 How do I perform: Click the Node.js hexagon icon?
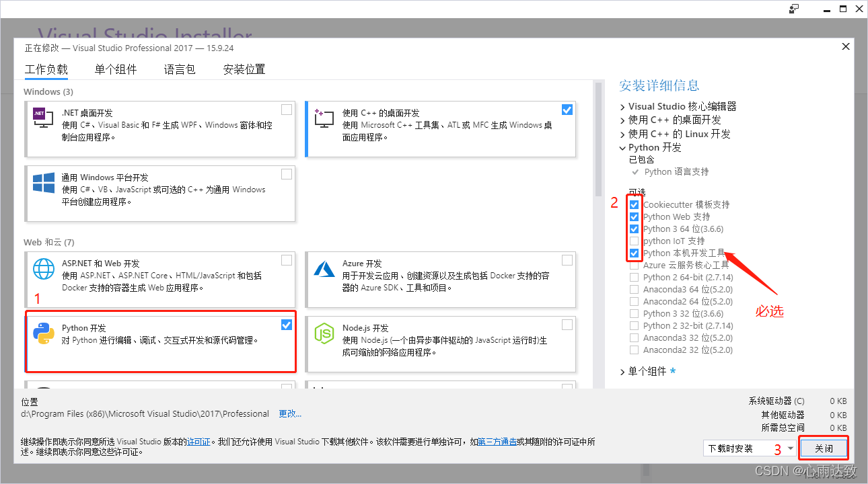324,333
